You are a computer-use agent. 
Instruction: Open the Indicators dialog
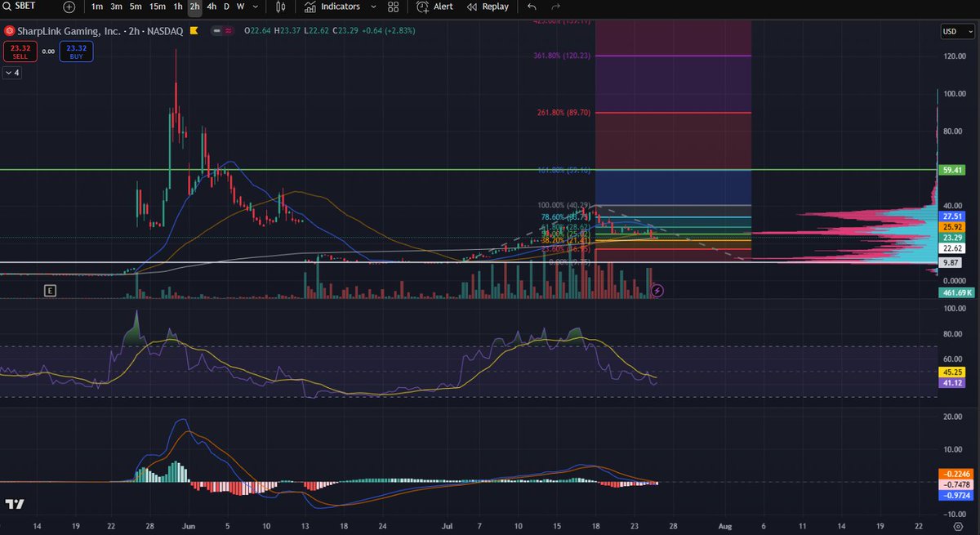332,7
